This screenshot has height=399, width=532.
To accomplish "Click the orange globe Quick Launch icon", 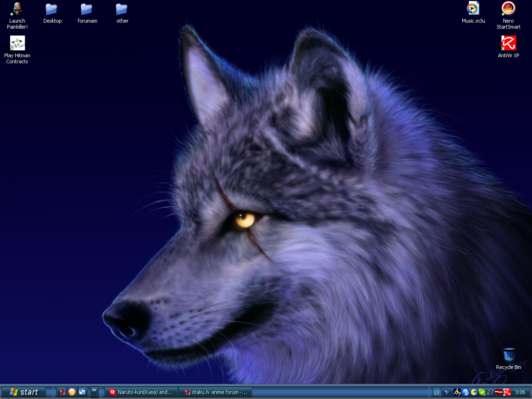I will (x=72, y=392).
